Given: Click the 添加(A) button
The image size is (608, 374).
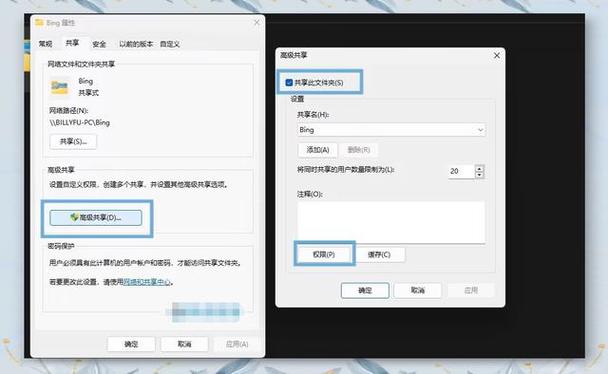Looking at the screenshot, I should pyautogui.click(x=318, y=150).
